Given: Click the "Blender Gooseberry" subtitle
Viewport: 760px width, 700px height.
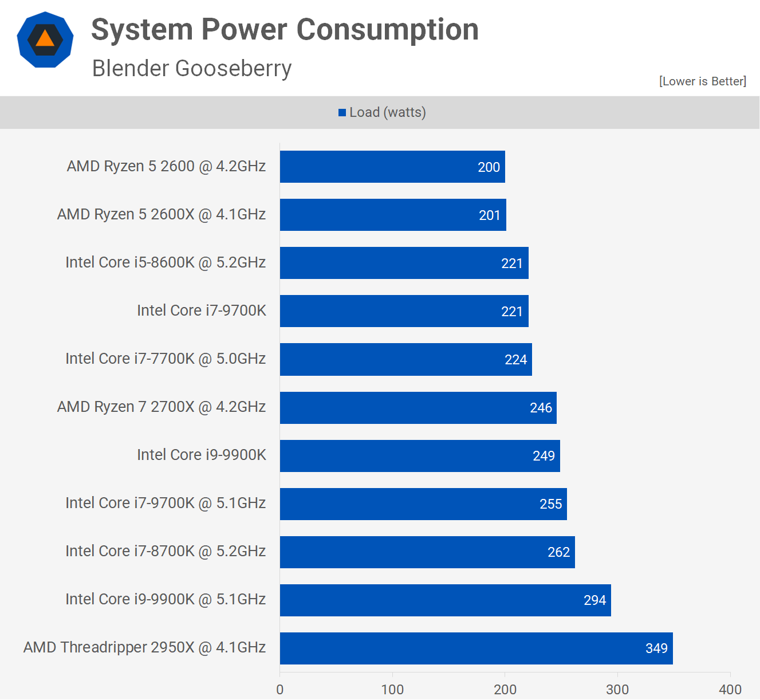Looking at the screenshot, I should pyautogui.click(x=192, y=68).
